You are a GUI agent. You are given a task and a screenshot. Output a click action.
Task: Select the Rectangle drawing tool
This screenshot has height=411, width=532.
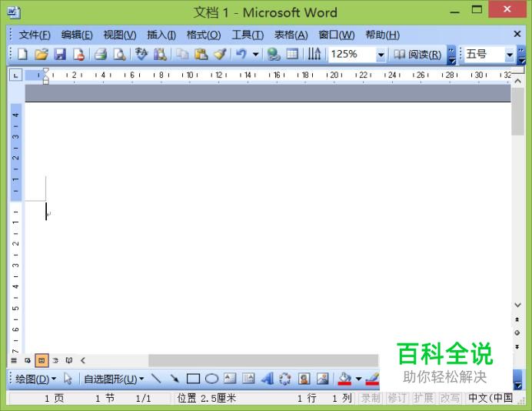194,379
